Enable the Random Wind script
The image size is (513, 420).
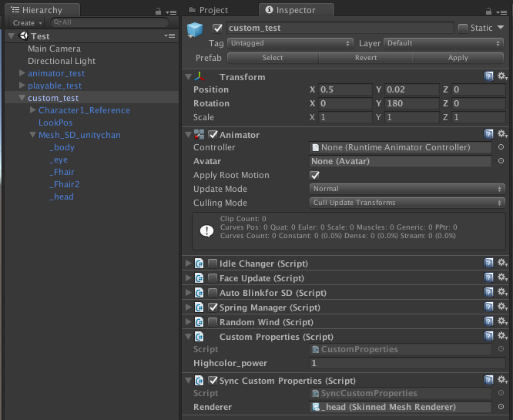pyautogui.click(x=213, y=322)
